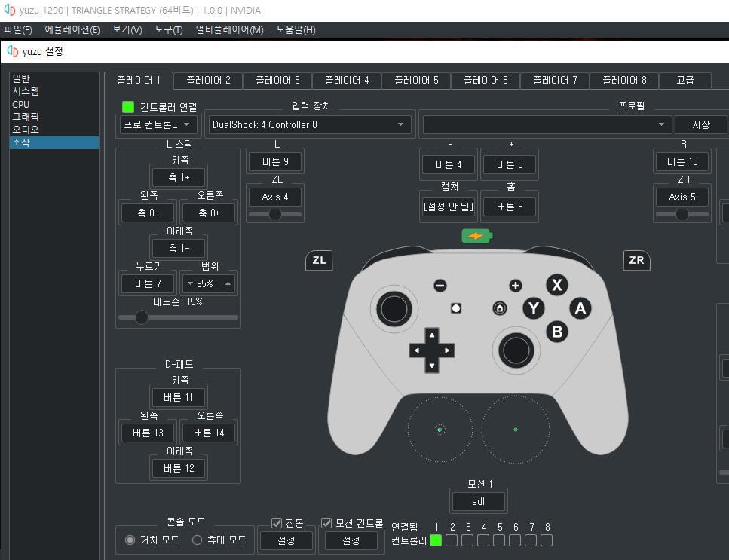Click the green battery charging icon
Viewport: 729px width, 560px height.
pos(477,236)
